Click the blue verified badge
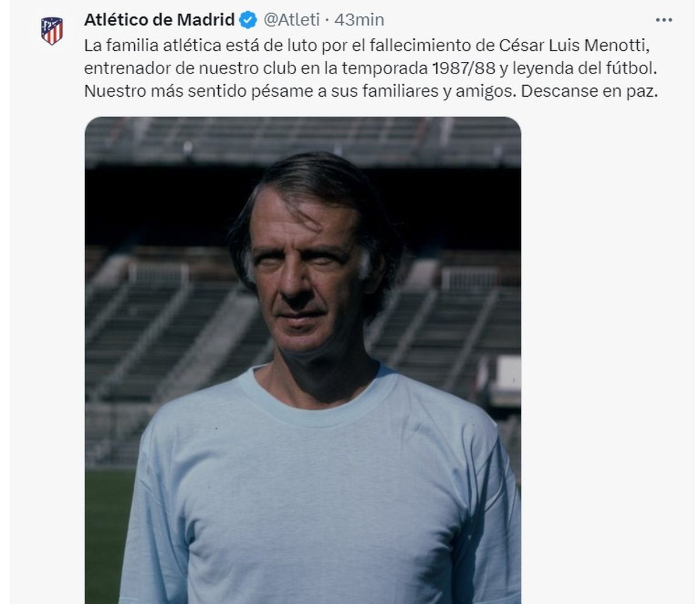700x604 pixels. click(249, 20)
